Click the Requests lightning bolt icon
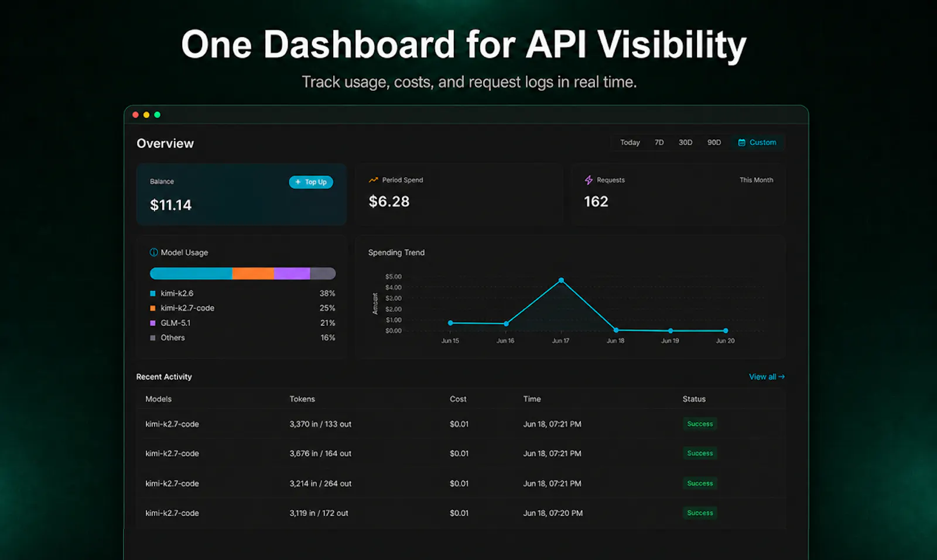Viewport: 937px width, 560px height. [589, 180]
